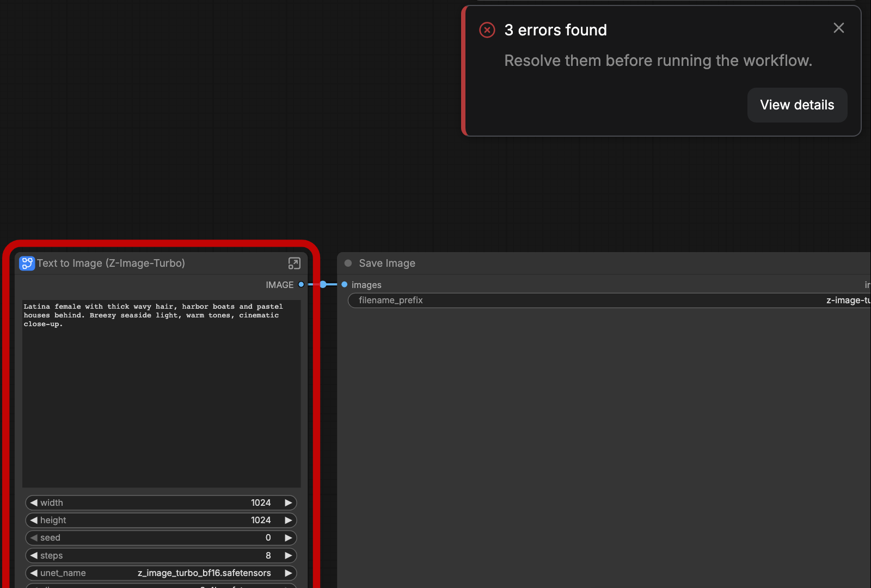This screenshot has height=588, width=871.
Task: Decrease steps with the left arrow
Action: click(34, 555)
